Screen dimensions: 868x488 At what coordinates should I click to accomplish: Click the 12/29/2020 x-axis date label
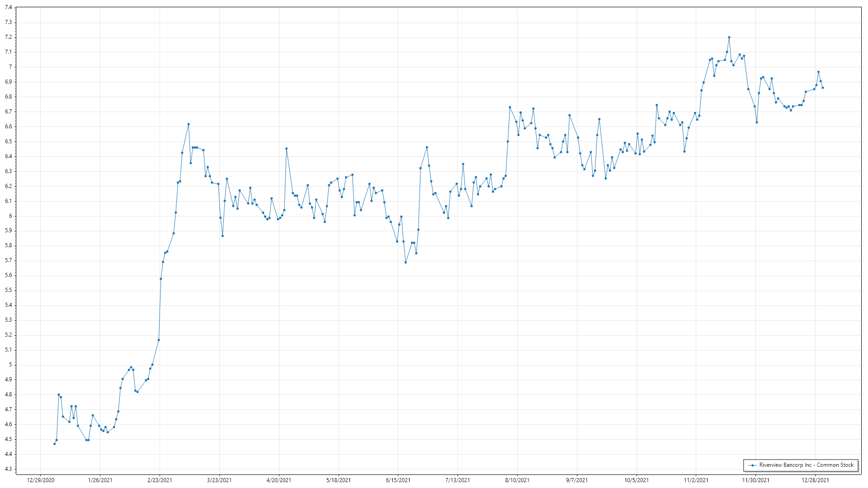pos(41,480)
